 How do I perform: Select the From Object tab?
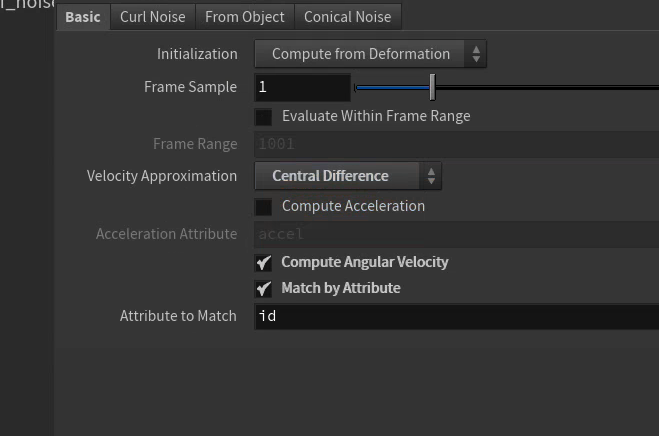pos(245,17)
